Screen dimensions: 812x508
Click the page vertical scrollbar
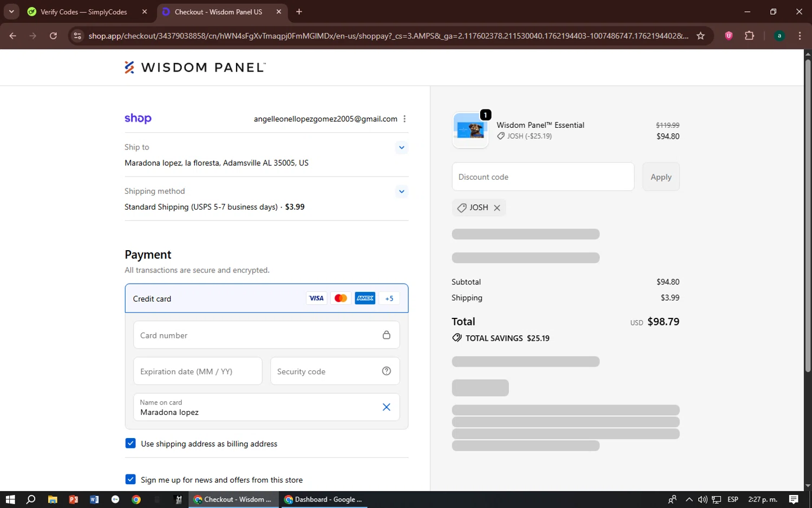point(808,216)
